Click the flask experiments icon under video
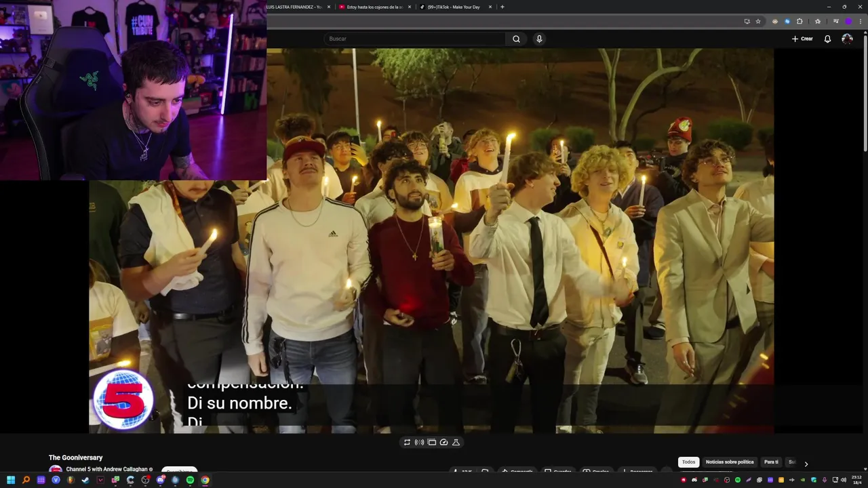The height and width of the screenshot is (488, 868). point(456,442)
